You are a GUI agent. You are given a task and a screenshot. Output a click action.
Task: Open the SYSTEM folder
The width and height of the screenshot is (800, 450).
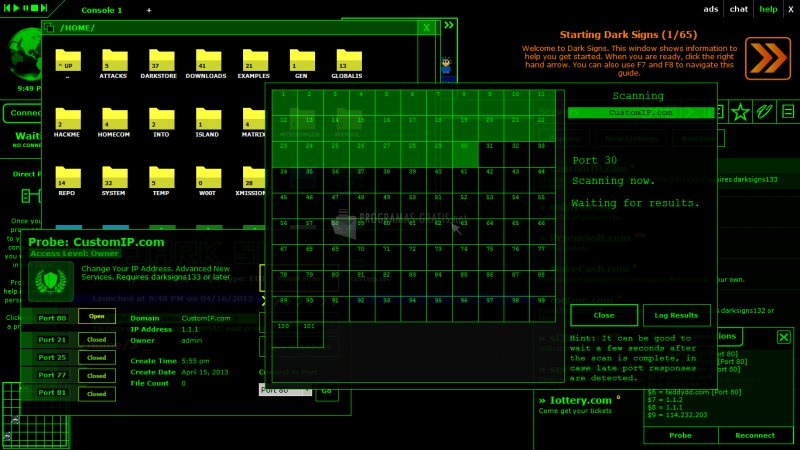[x=114, y=181]
